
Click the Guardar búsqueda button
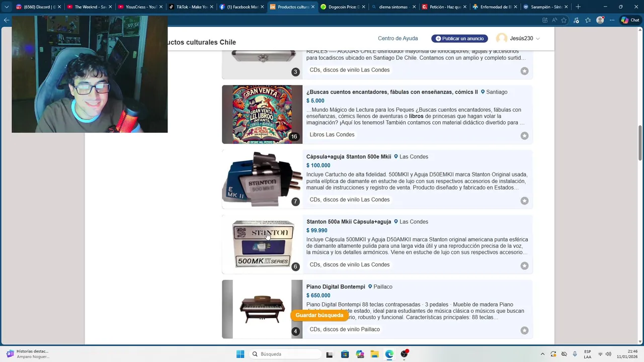[319, 315]
